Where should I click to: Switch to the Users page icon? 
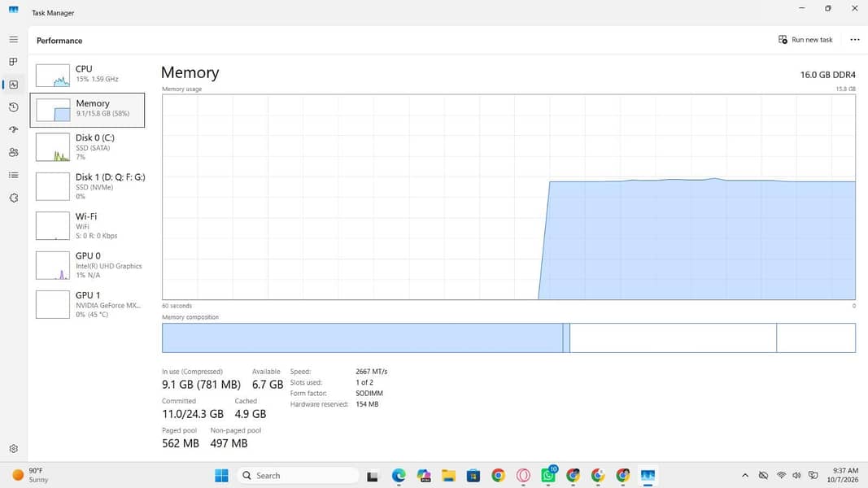coord(14,152)
